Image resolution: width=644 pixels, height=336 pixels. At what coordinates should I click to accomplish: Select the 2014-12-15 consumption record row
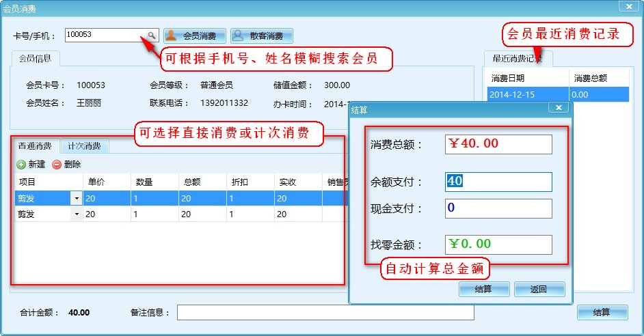coord(526,95)
